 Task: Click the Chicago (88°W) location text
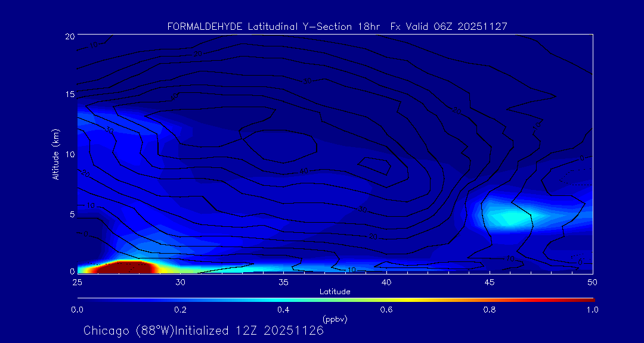coord(129,330)
